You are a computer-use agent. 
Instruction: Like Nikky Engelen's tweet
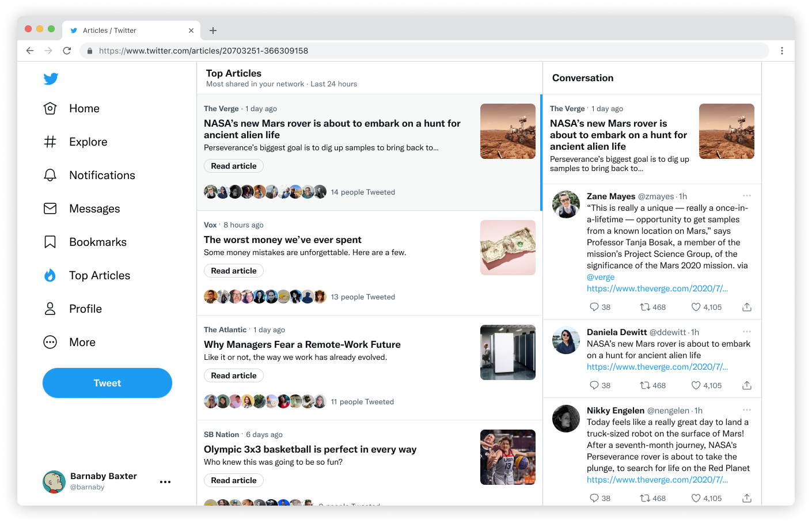point(696,498)
